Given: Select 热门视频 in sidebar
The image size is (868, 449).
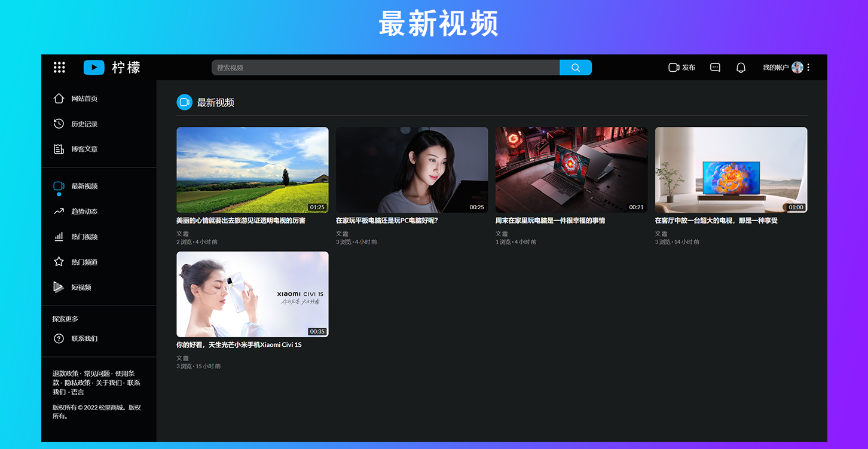Looking at the screenshot, I should [x=84, y=237].
